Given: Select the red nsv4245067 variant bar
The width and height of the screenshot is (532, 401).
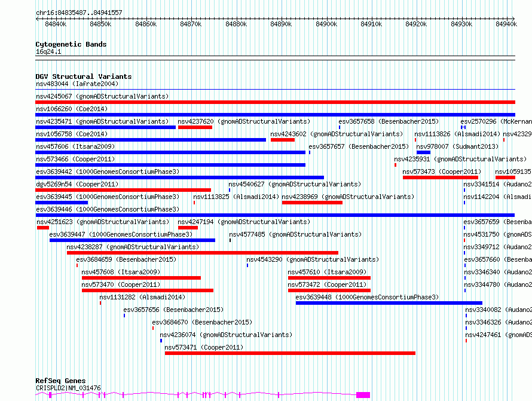Looking at the screenshot, I should pos(275,102).
